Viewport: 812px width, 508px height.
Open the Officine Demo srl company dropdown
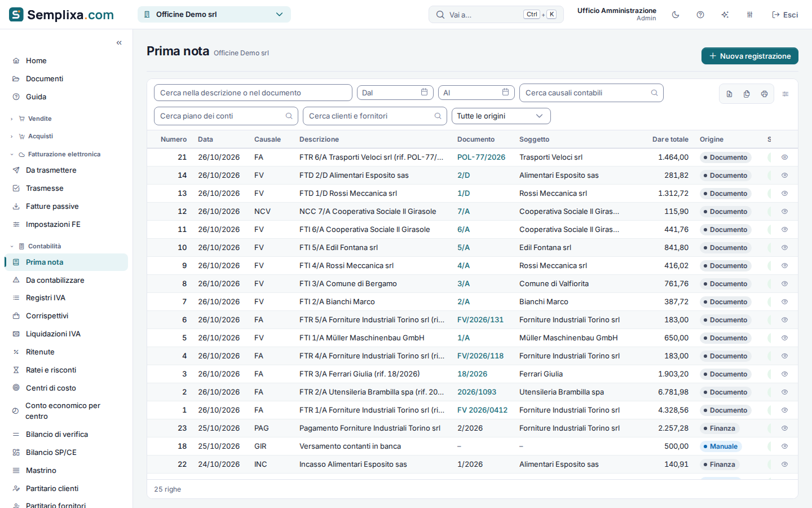pyautogui.click(x=214, y=15)
